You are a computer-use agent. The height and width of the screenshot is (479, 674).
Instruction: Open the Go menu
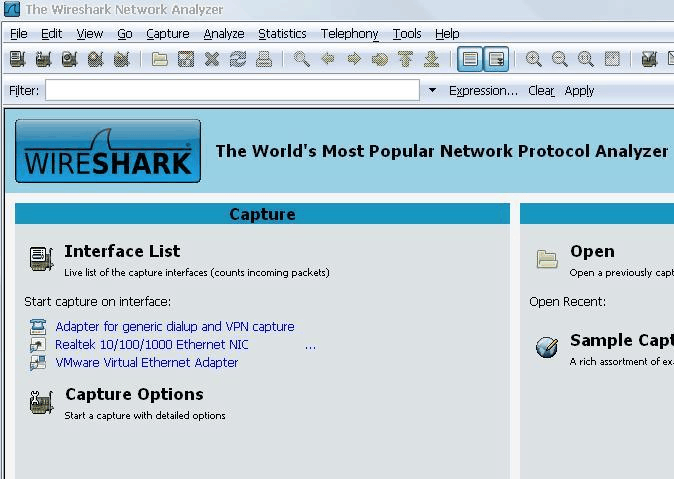(125, 34)
